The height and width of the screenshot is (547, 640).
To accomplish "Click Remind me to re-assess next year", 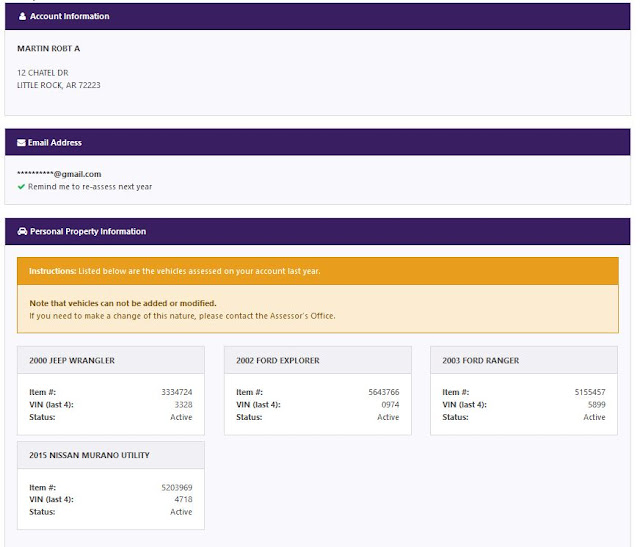I will [90, 187].
